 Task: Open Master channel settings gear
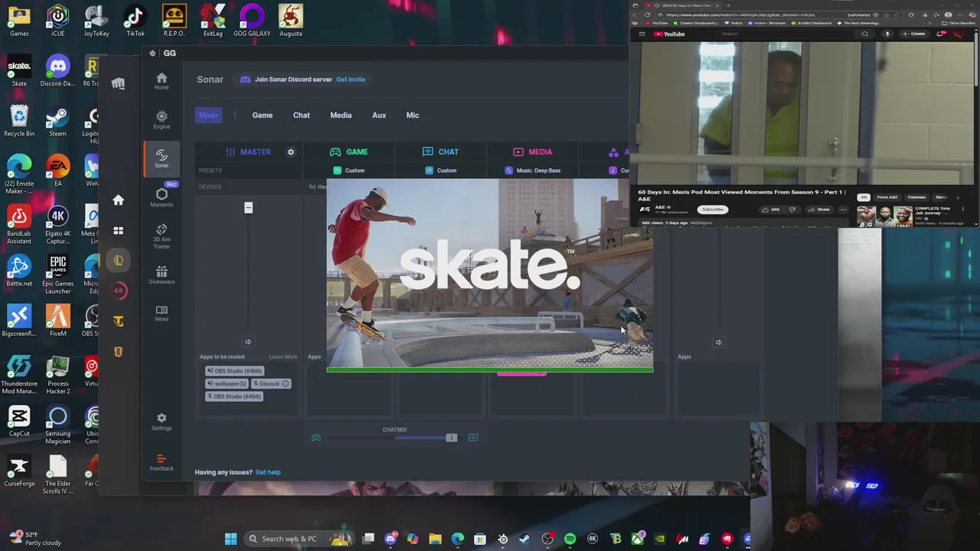291,152
